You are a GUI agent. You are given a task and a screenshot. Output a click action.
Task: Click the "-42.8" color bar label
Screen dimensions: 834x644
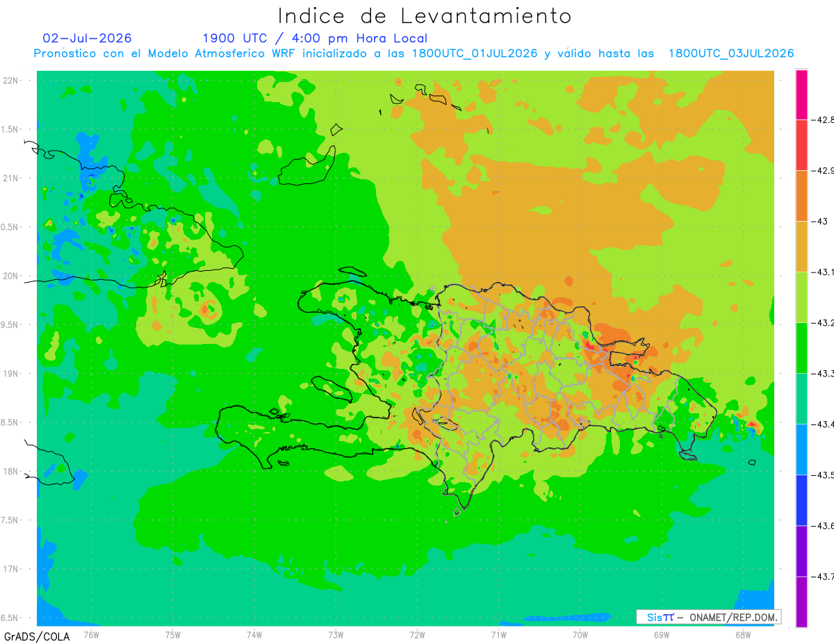[x=824, y=119]
